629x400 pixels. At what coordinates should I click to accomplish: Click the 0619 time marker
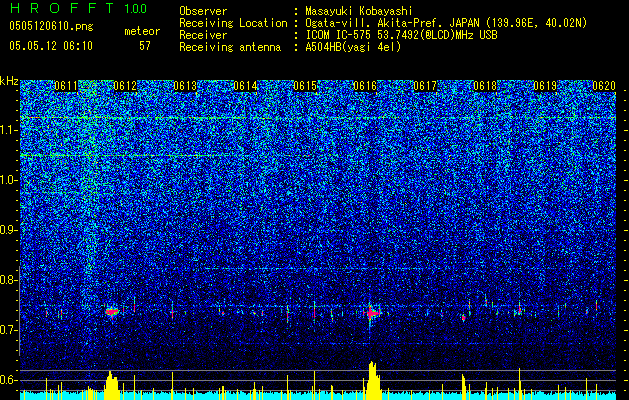point(545,86)
